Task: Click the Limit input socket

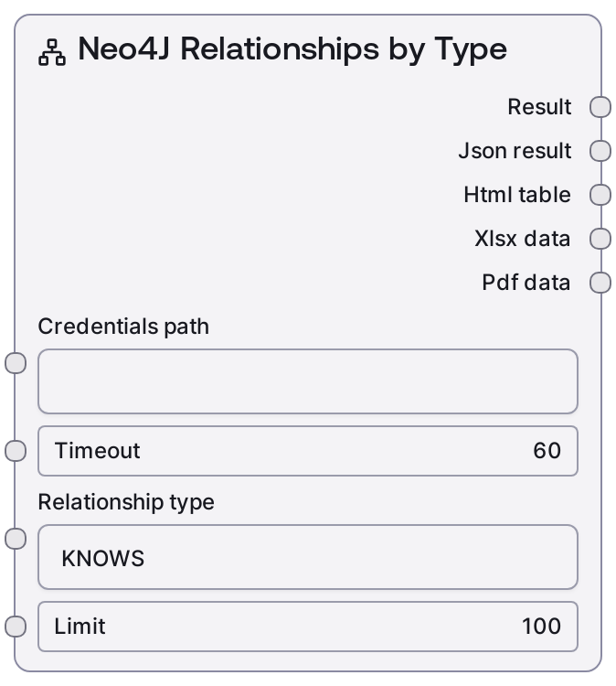Action: pyautogui.click(x=16, y=627)
